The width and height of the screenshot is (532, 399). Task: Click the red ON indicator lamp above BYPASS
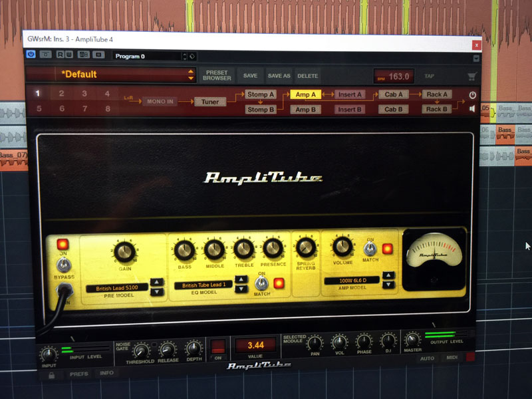click(x=63, y=244)
